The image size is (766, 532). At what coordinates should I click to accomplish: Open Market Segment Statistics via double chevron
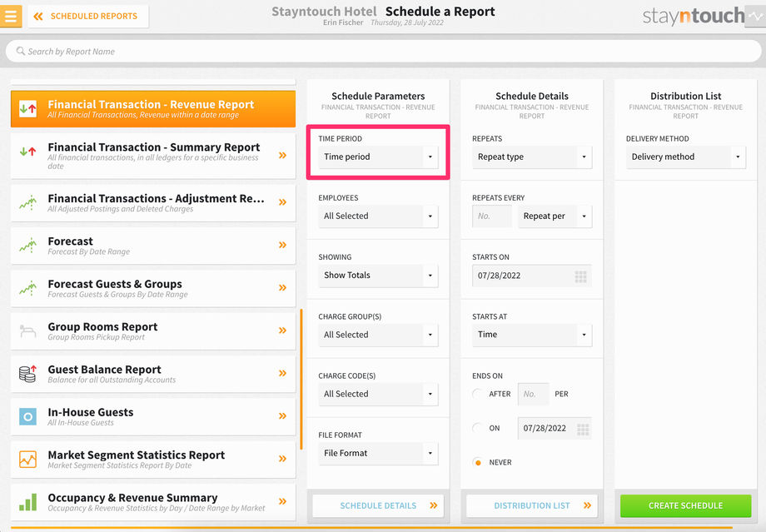pyautogui.click(x=282, y=459)
